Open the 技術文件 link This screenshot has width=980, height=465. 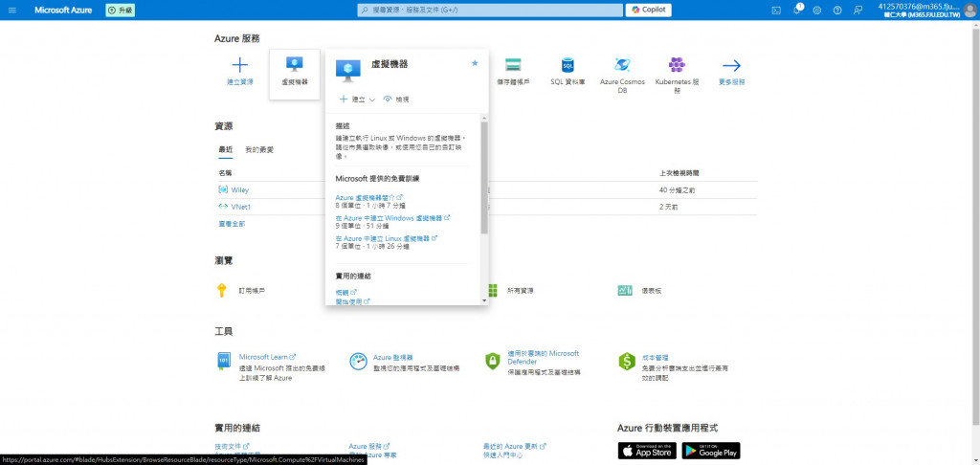point(232,446)
